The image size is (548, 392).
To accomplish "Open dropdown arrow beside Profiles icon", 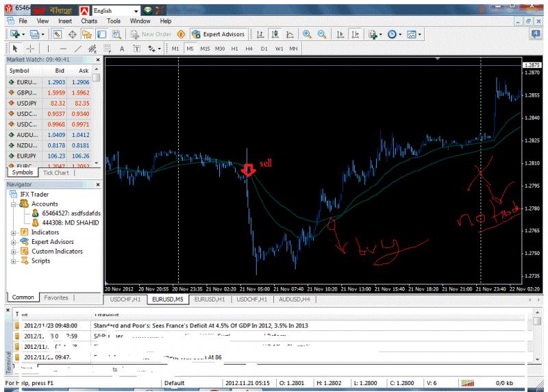I will tap(42, 34).
